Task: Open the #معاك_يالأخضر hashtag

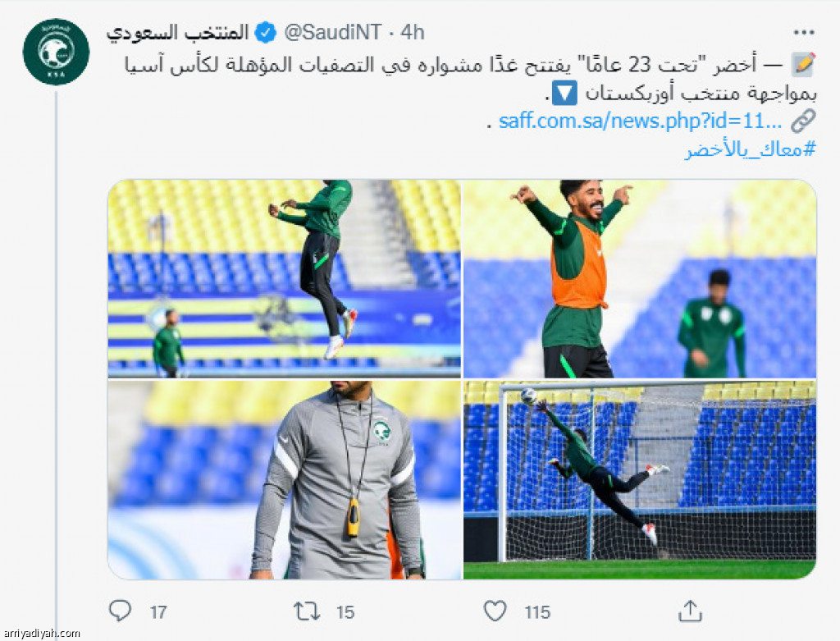Action: (751, 149)
